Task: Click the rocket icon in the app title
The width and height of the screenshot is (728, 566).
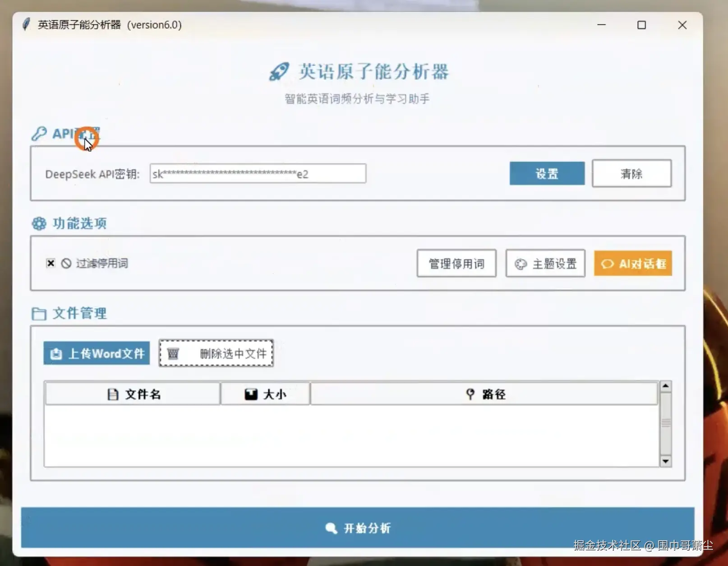Action: click(x=279, y=71)
